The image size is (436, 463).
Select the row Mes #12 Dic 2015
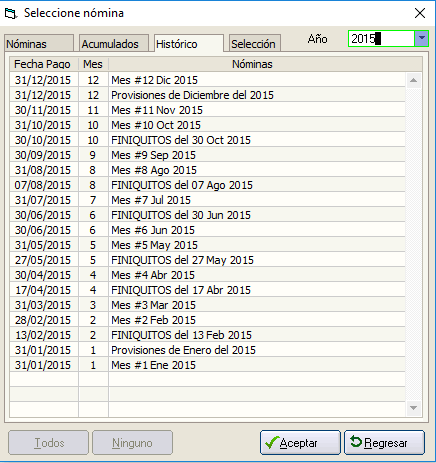click(x=207, y=80)
